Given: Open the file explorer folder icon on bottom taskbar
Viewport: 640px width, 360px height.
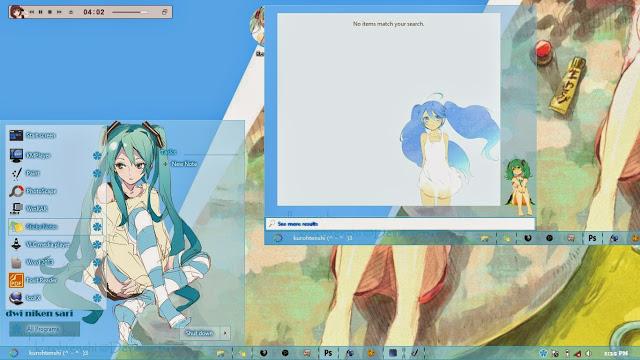Looking at the screenshot, I should 221,353.
